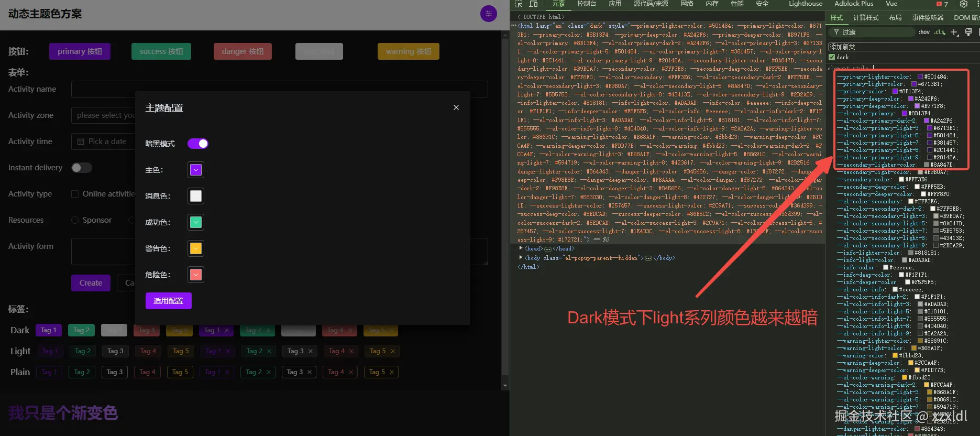Click the Activity name input field

[x=280, y=89]
